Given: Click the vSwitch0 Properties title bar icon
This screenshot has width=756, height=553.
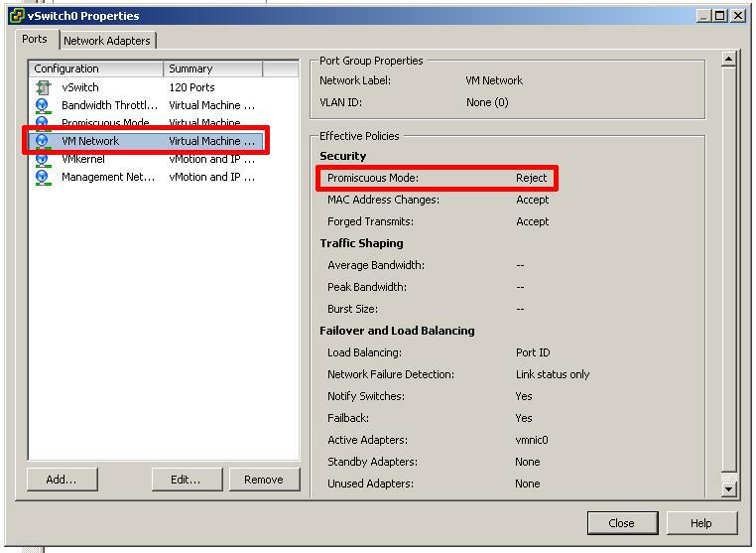Looking at the screenshot, I should (17, 16).
